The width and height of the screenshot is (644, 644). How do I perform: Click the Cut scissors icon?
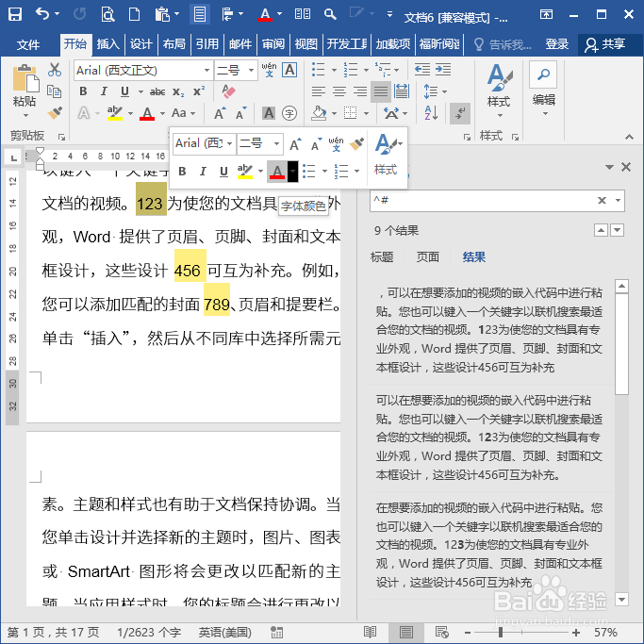[54, 70]
